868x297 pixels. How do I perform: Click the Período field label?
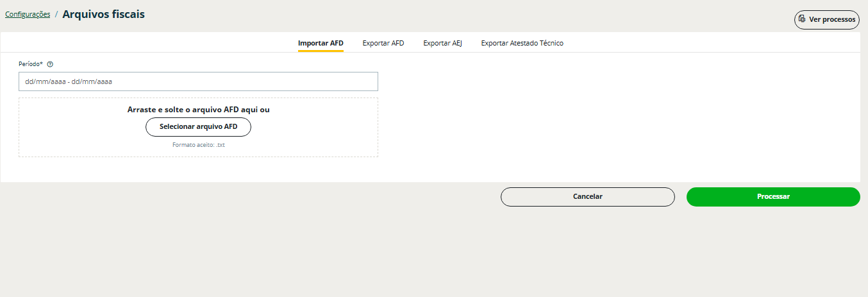[31, 64]
